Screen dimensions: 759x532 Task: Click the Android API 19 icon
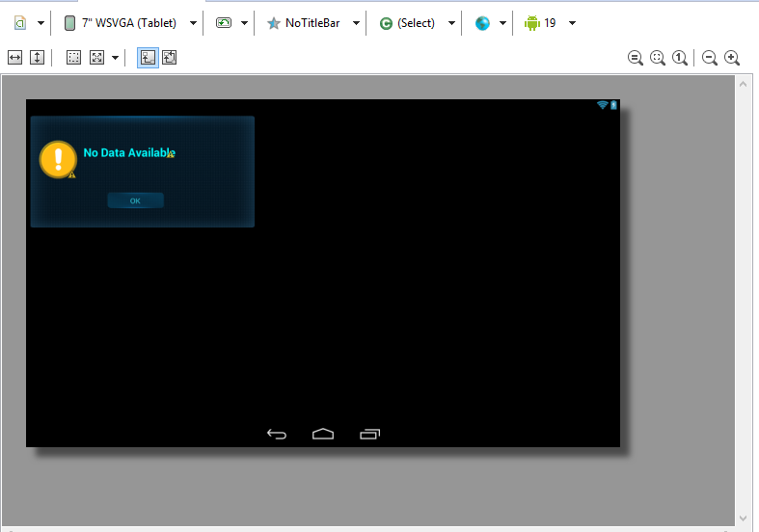coord(532,23)
